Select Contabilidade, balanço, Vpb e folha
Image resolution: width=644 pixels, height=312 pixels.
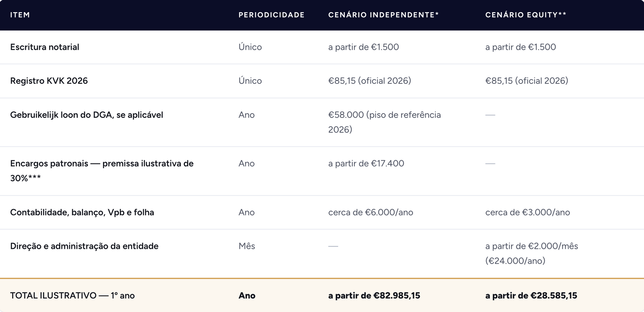[x=82, y=213]
